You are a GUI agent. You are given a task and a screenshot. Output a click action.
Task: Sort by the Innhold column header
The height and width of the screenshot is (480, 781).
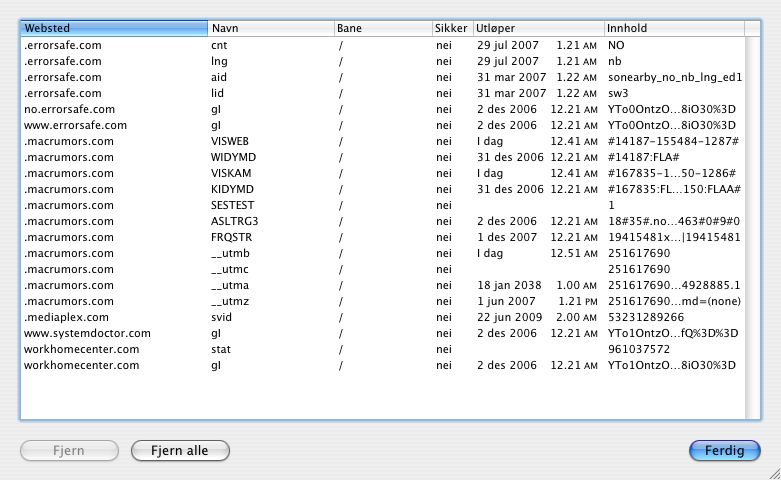[674, 28]
